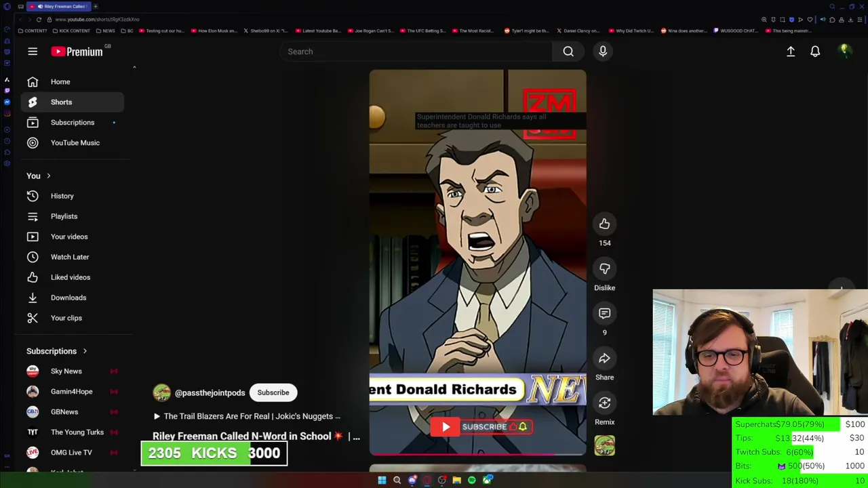Click the search magnifier button

568,52
